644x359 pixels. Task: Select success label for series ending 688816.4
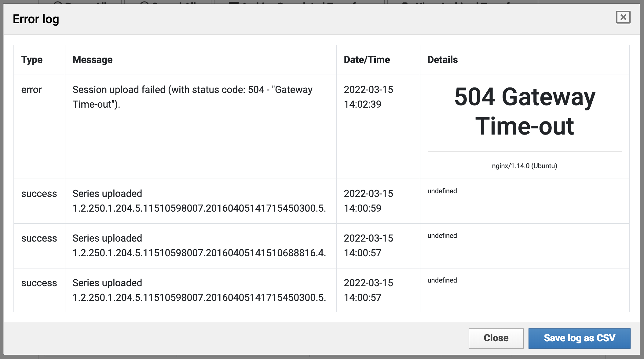[x=39, y=238]
